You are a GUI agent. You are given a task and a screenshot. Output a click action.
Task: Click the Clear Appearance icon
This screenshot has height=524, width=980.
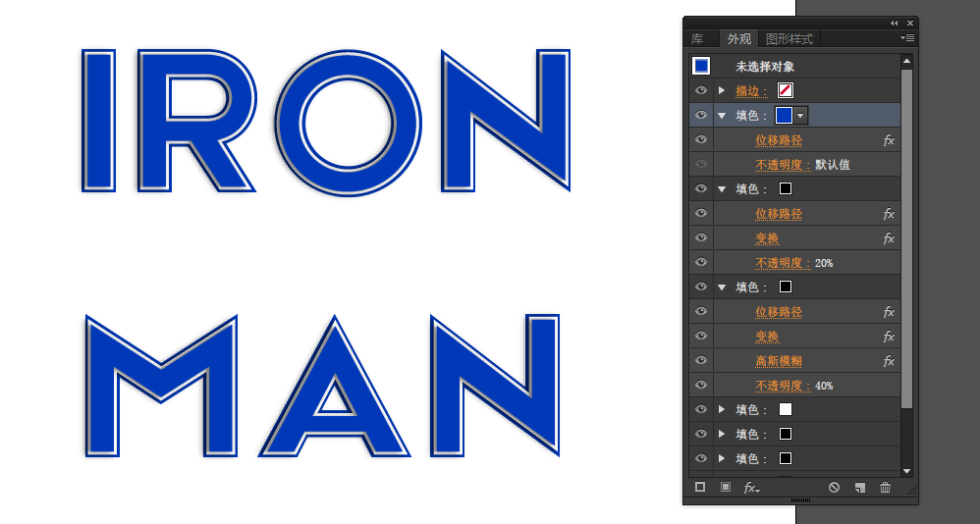point(834,487)
